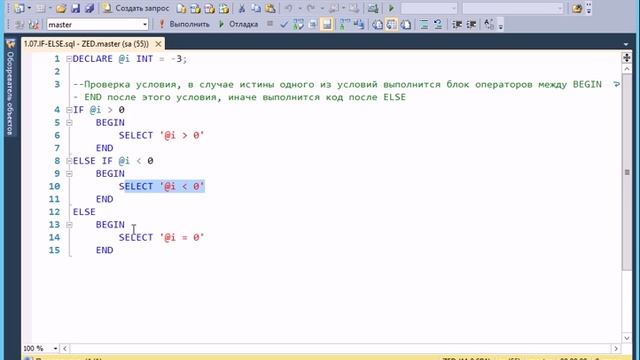
Task: Click Analysis Services MDX Query icon
Action: point(196,8)
